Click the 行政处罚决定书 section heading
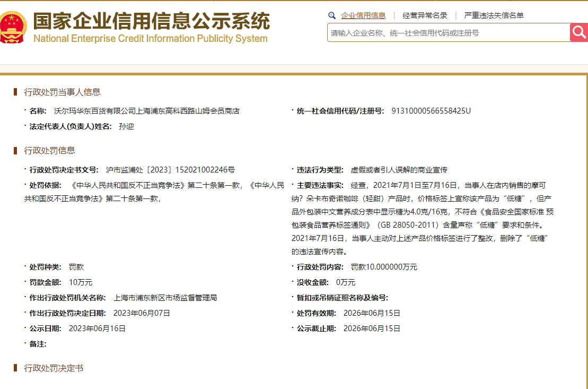This screenshot has width=588, height=389. 54,368
